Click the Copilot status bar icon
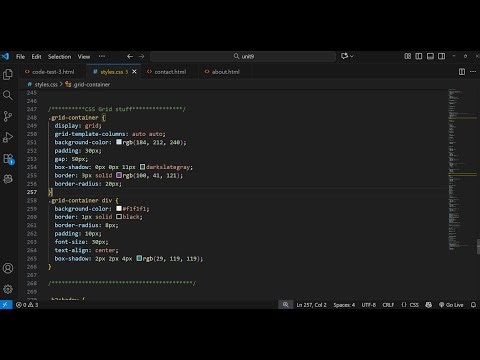This screenshot has width=480, height=360. (429, 305)
